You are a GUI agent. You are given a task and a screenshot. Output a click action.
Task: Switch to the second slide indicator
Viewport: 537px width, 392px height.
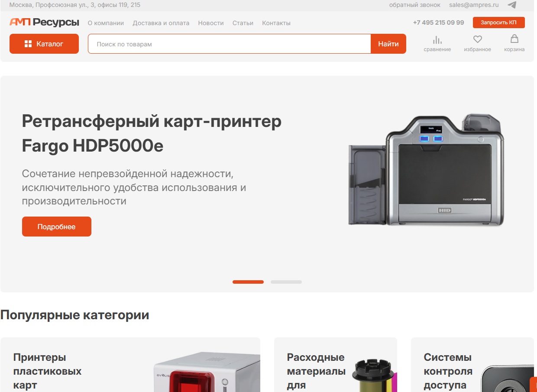click(286, 282)
